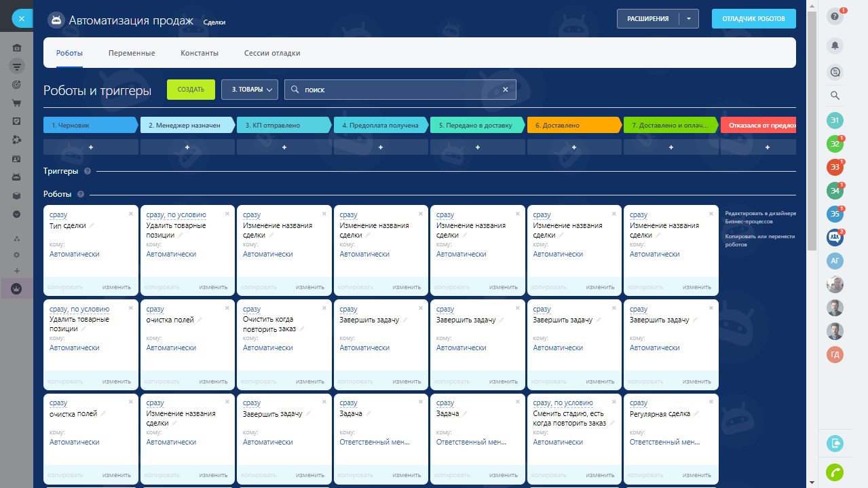The image size is (868, 488).
Task: Close the slider with the blue X button
Action: tap(22, 18)
